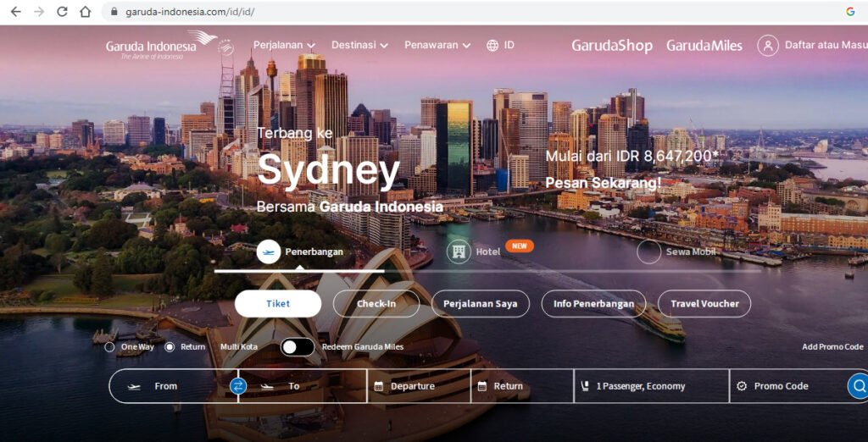Image resolution: width=868 pixels, height=442 pixels.
Task: Select the Return radio button
Action: [x=170, y=347]
